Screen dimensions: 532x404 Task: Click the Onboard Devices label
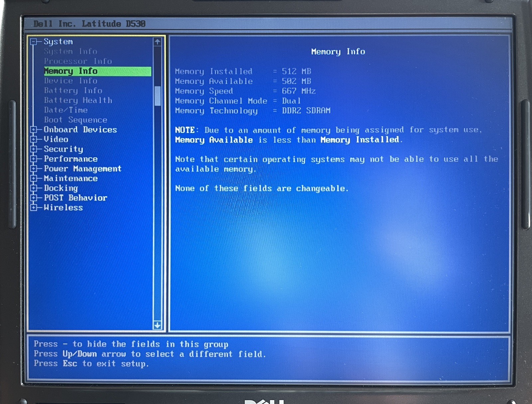coord(80,130)
